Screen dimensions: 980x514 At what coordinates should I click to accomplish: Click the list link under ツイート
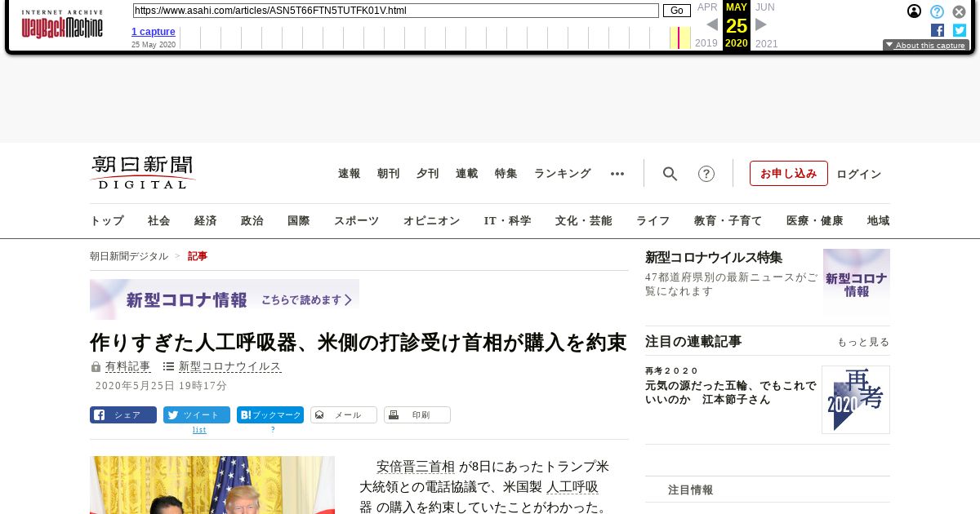tap(199, 429)
